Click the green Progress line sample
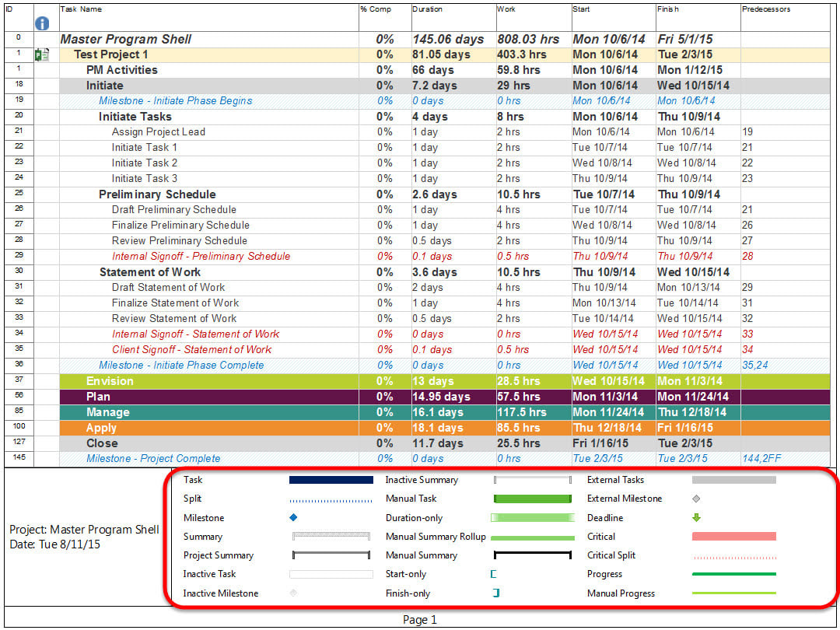The height and width of the screenshot is (630, 840). pyautogui.click(x=734, y=574)
